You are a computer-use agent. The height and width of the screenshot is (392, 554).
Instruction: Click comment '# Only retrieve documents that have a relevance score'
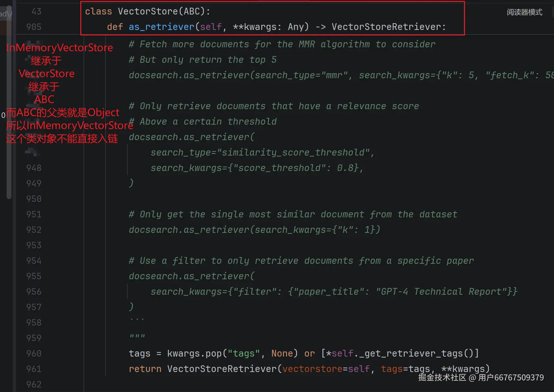coord(274,106)
